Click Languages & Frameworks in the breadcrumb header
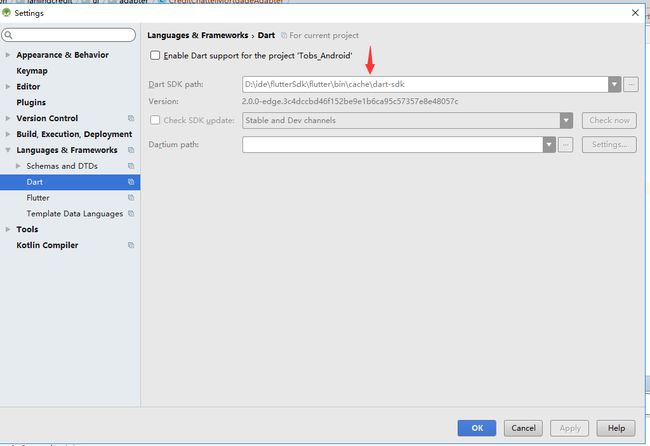 coord(198,36)
